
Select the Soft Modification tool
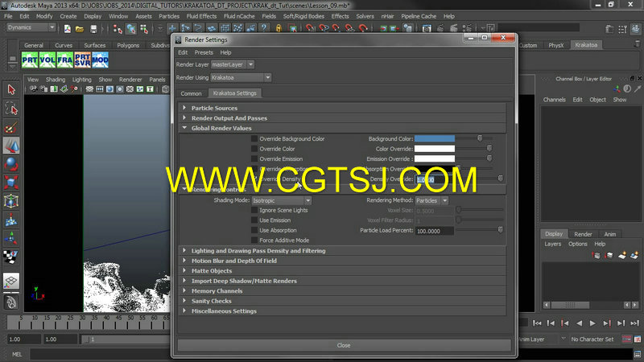pyautogui.click(x=11, y=220)
